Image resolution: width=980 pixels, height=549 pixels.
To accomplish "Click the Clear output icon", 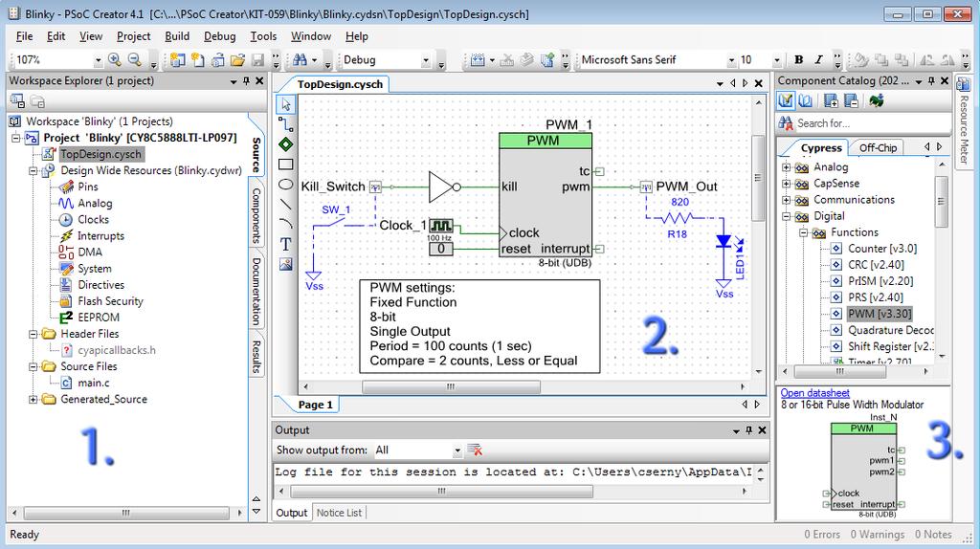I will point(475,450).
